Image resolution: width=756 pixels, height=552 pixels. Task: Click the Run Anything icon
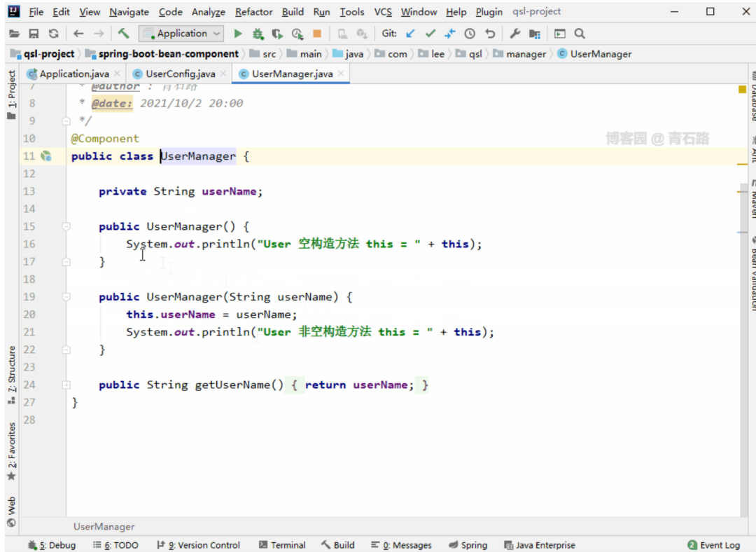[x=560, y=34]
